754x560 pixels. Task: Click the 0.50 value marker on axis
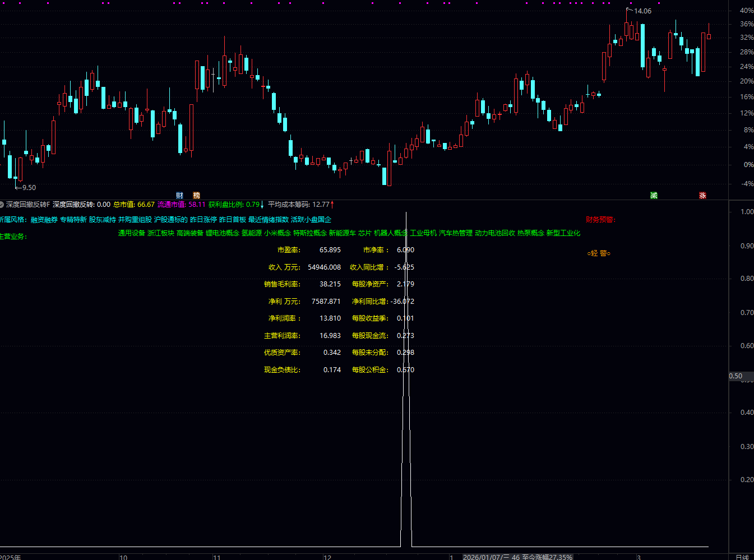[736, 376]
